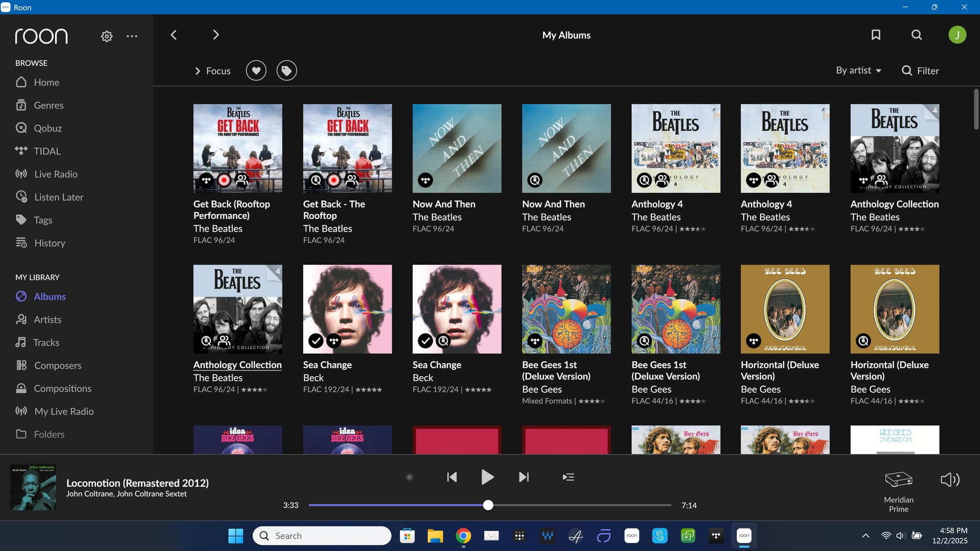
Task: Open the Filter albums button
Action: tap(920, 70)
